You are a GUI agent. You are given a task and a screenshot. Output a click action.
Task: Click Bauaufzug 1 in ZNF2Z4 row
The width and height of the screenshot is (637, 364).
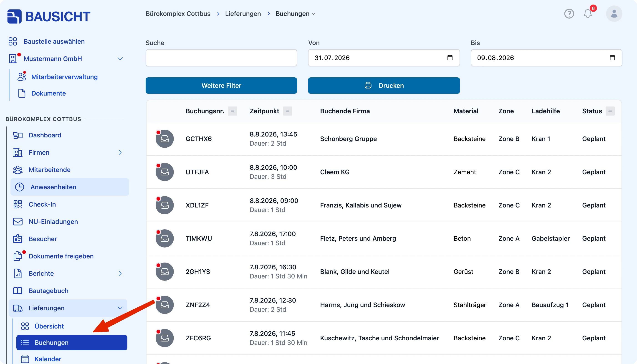point(550,305)
